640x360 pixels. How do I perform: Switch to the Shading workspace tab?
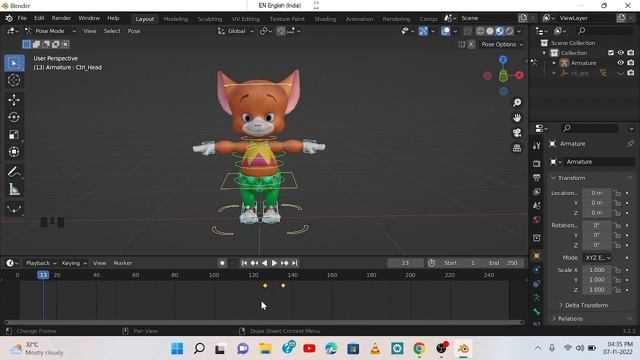pos(325,19)
